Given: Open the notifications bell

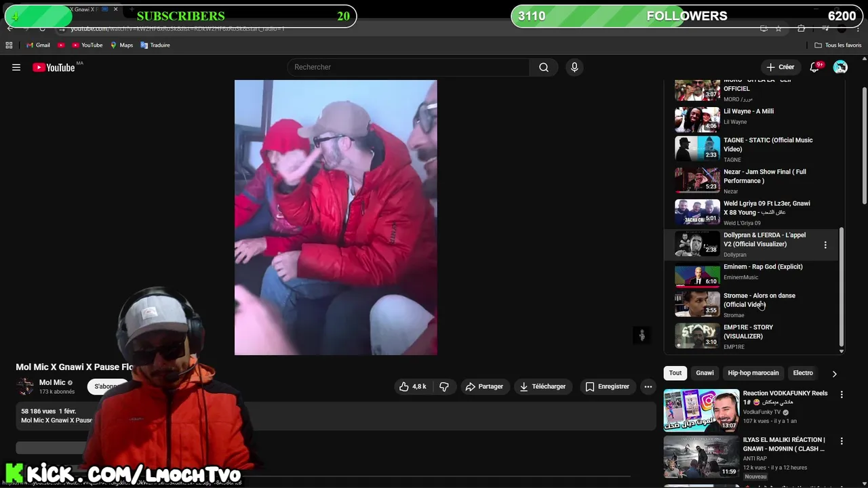Looking at the screenshot, I should click(815, 67).
